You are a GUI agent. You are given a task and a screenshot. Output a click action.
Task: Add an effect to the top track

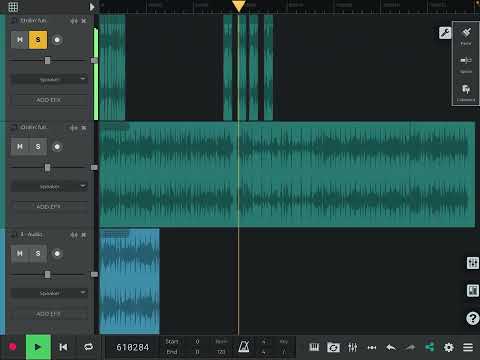coord(49,100)
